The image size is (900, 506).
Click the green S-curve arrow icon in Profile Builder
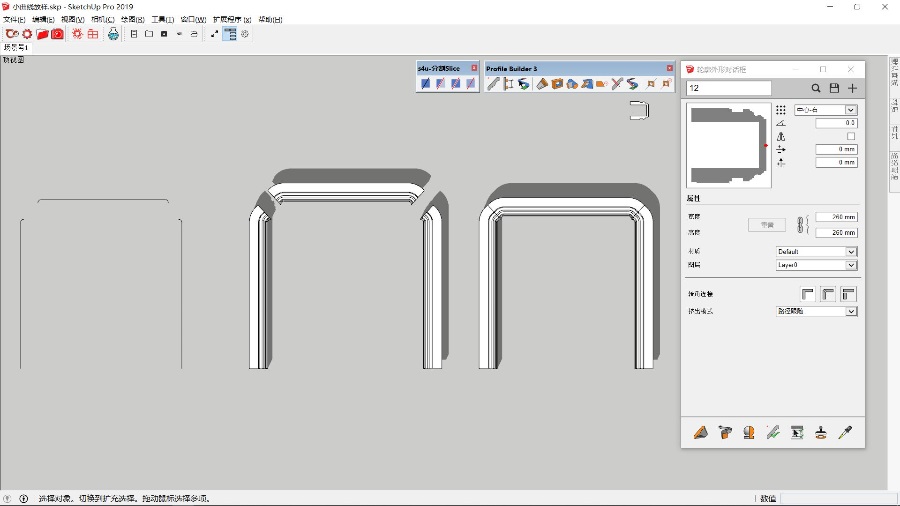[523, 84]
